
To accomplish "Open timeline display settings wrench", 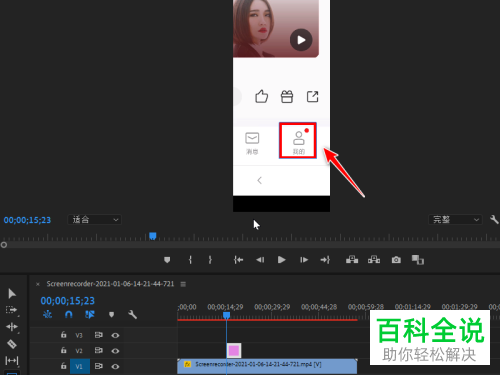I will click(x=132, y=314).
